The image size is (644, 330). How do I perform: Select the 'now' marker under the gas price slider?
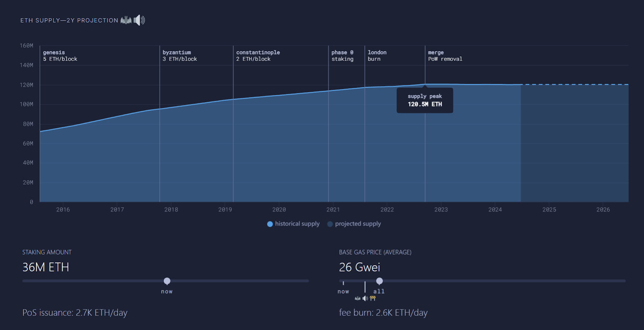coord(343,291)
